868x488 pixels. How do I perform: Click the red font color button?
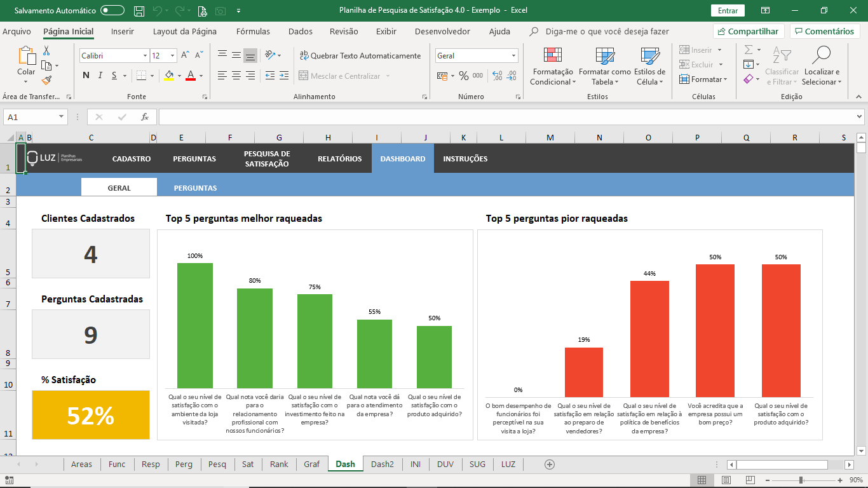coord(190,76)
